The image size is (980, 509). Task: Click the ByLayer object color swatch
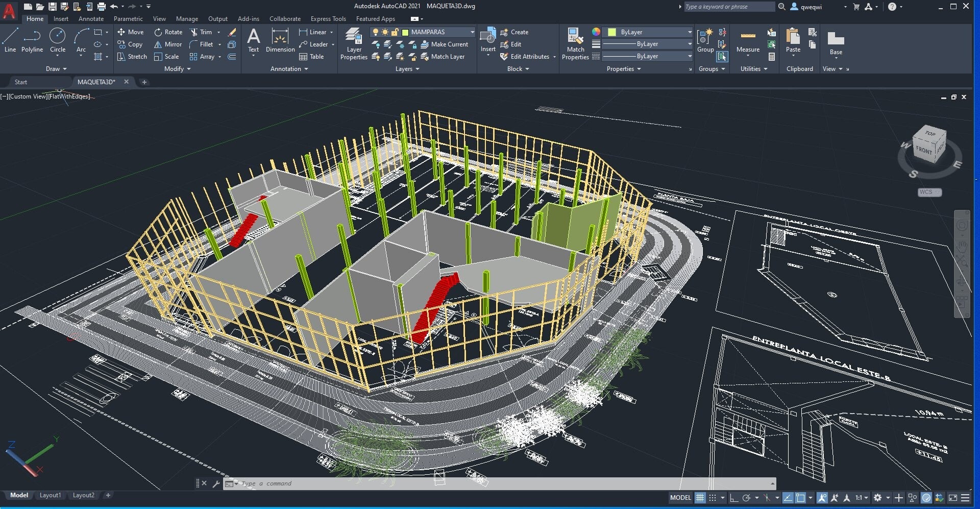click(x=611, y=32)
